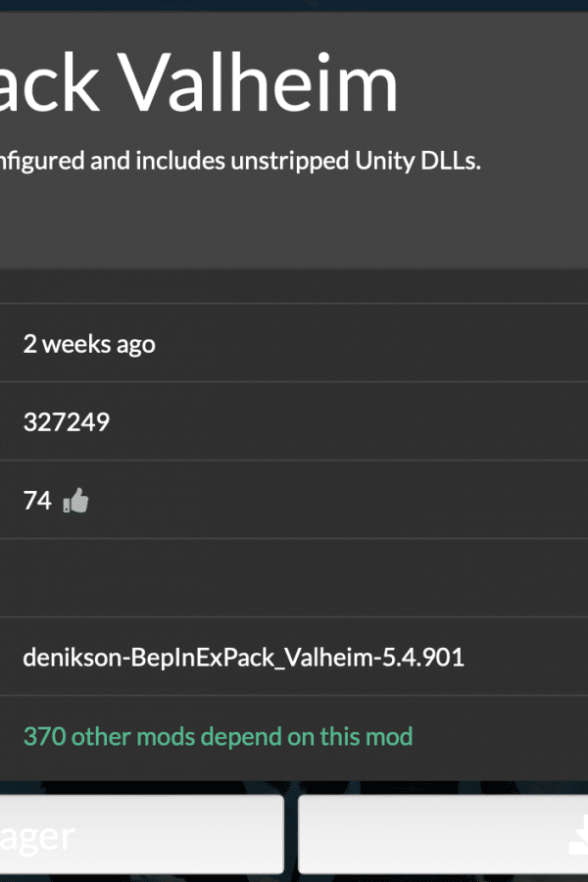Screen dimensions: 588x882
Task: Click the dark strip above the title banner
Action: coord(294,6)
